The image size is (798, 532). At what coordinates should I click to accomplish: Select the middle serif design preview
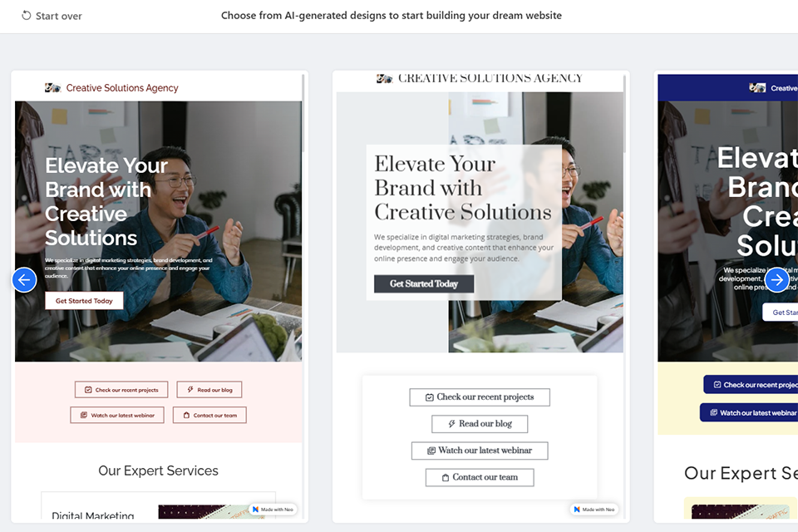pos(481,297)
